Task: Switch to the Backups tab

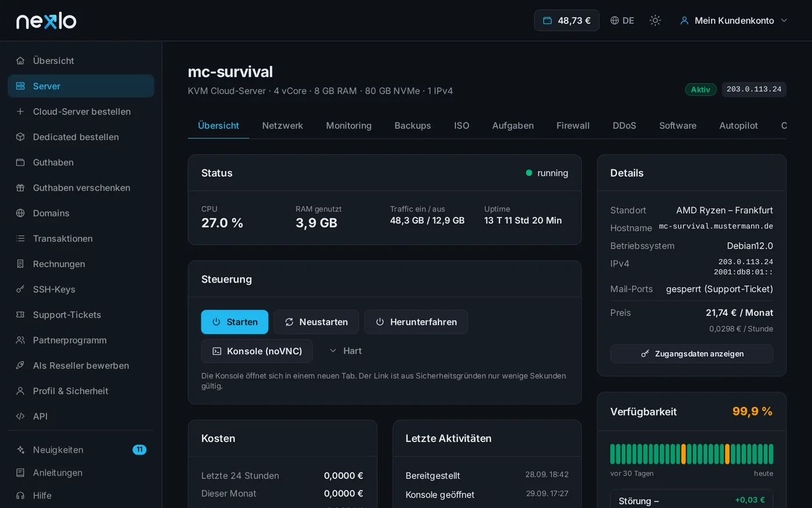Action: (x=412, y=125)
